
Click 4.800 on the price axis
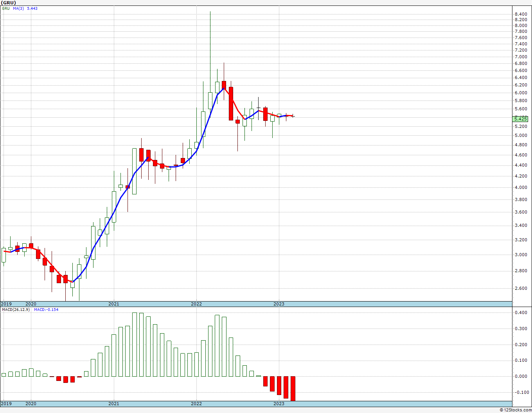(521, 145)
